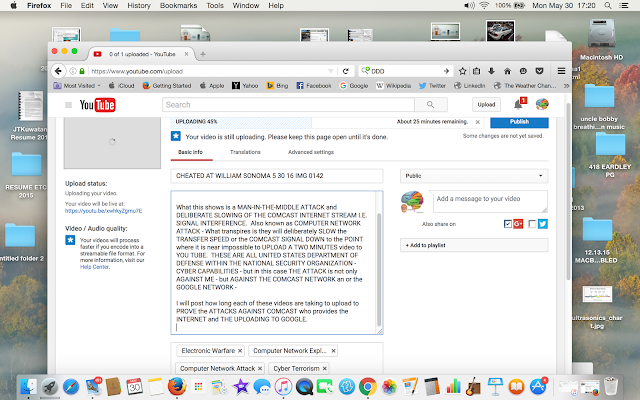
Task: Remove the Electronic Warfare tag
Action: coord(240,351)
